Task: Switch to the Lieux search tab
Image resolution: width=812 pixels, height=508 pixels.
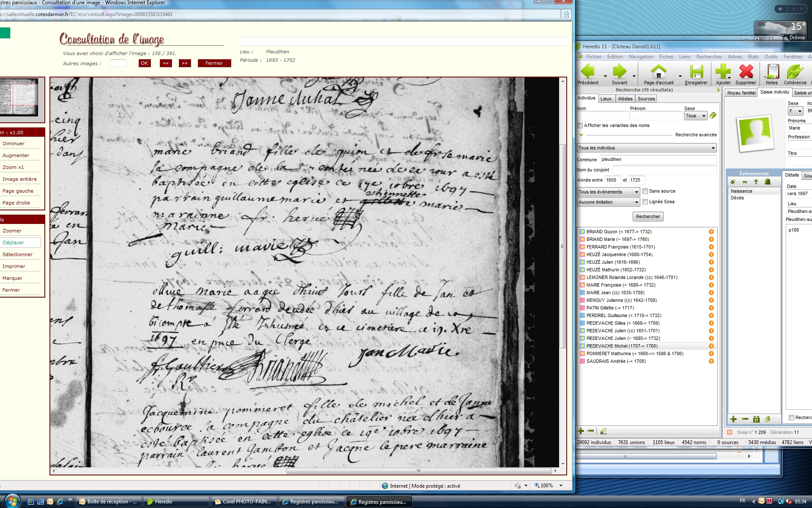Action: point(606,99)
